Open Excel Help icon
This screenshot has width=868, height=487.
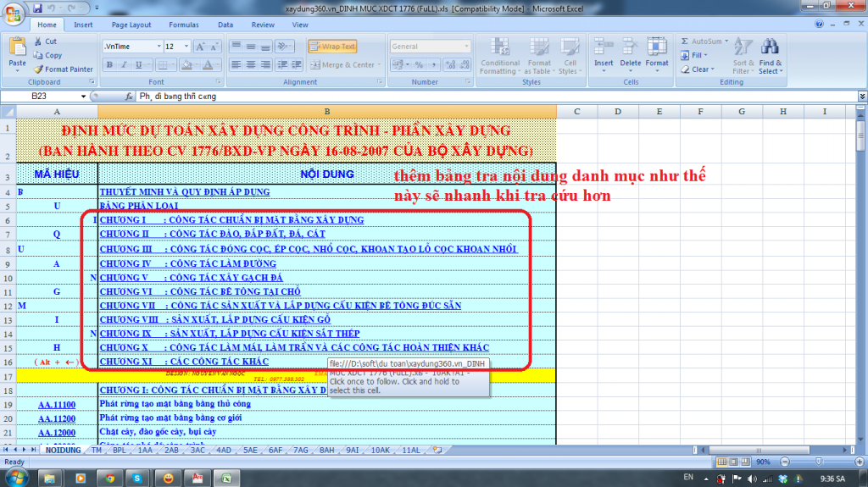(x=819, y=24)
